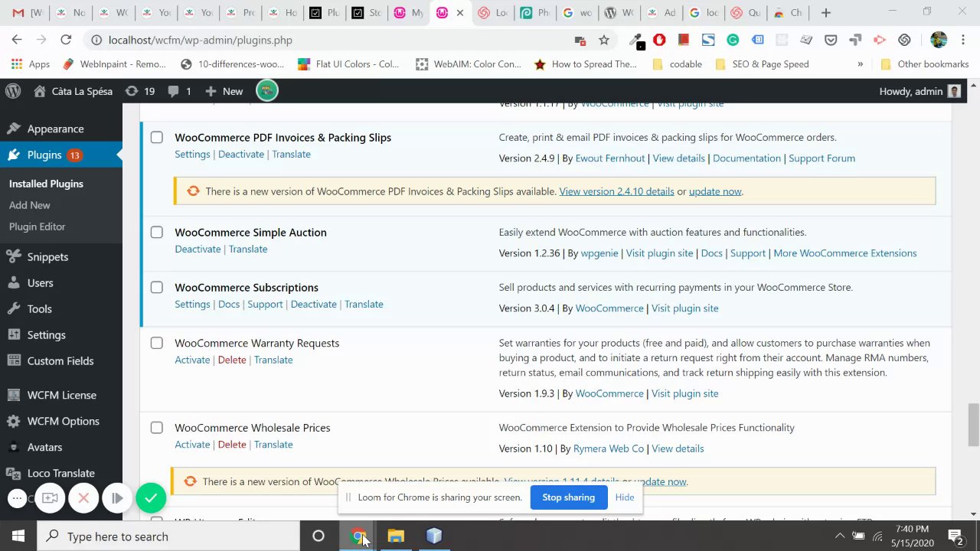
Task: Go to Add New plugin page
Action: (x=30, y=205)
